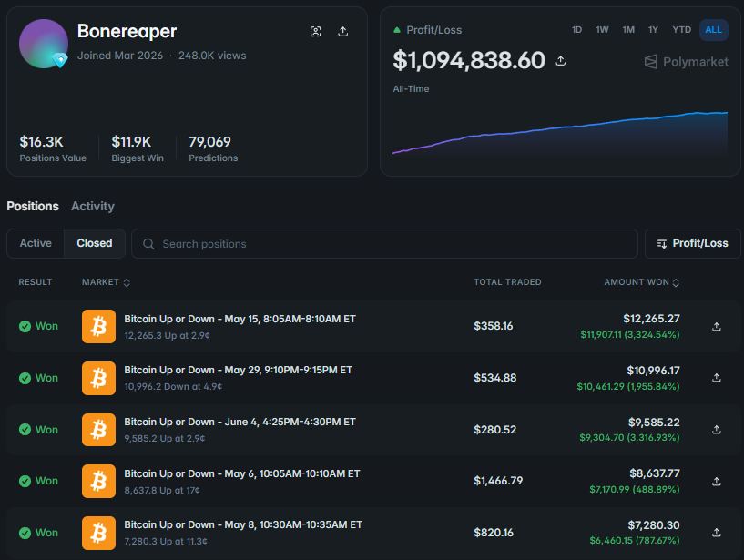
Task: Click the profile scan icon beside Bonereaper
Action: pos(315,32)
